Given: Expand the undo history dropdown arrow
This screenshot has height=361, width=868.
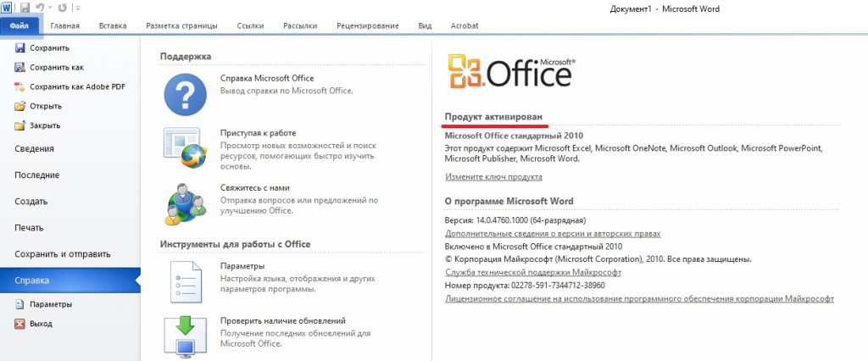Looking at the screenshot, I should pos(50,8).
